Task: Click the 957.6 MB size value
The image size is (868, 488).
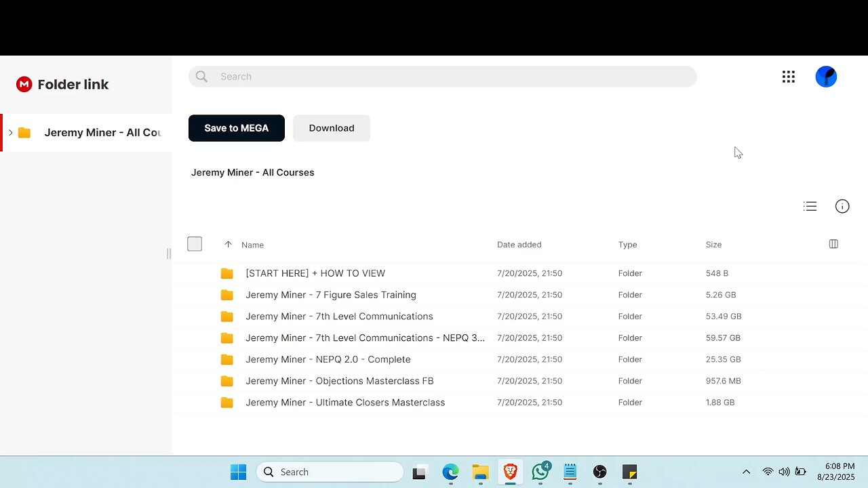Action: [724, 381]
